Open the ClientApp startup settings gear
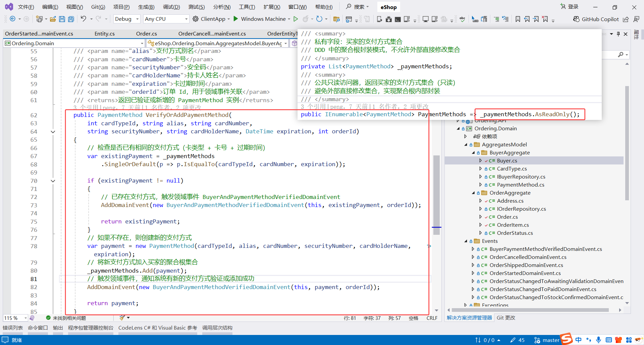Screen dimensions: 644x345 [x=196, y=19]
